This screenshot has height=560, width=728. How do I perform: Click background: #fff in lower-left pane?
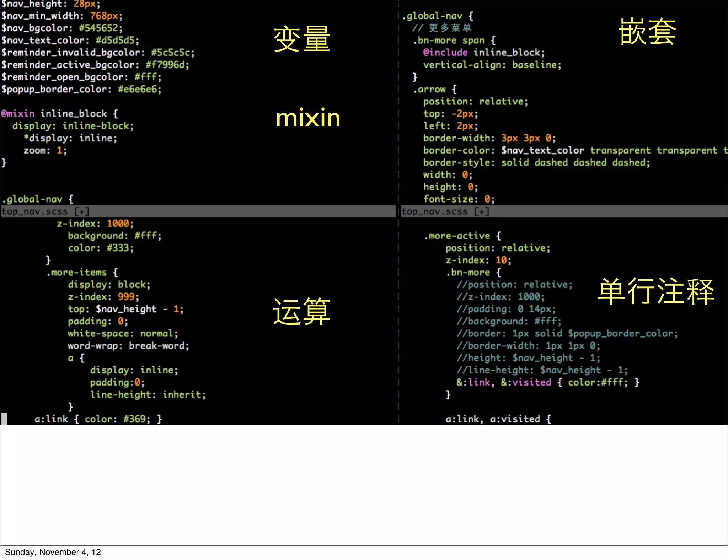(x=115, y=236)
